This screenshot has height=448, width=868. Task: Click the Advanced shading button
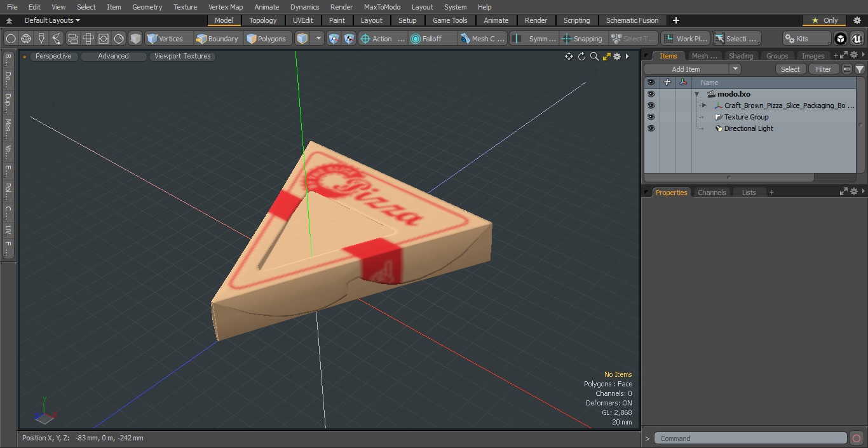pos(113,57)
